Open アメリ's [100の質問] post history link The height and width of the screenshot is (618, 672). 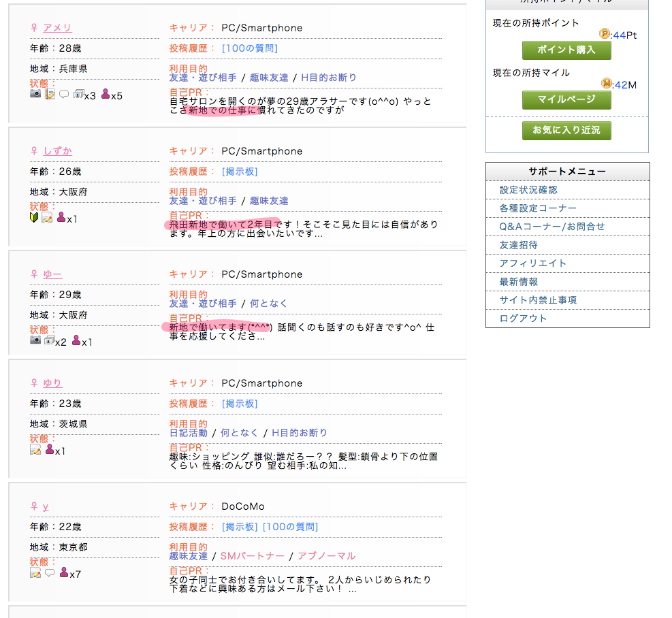click(x=249, y=48)
